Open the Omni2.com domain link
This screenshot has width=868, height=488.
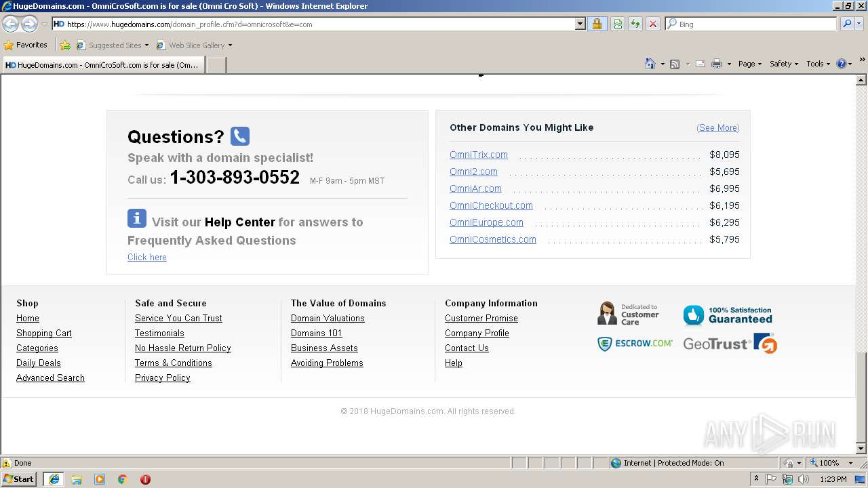(473, 171)
